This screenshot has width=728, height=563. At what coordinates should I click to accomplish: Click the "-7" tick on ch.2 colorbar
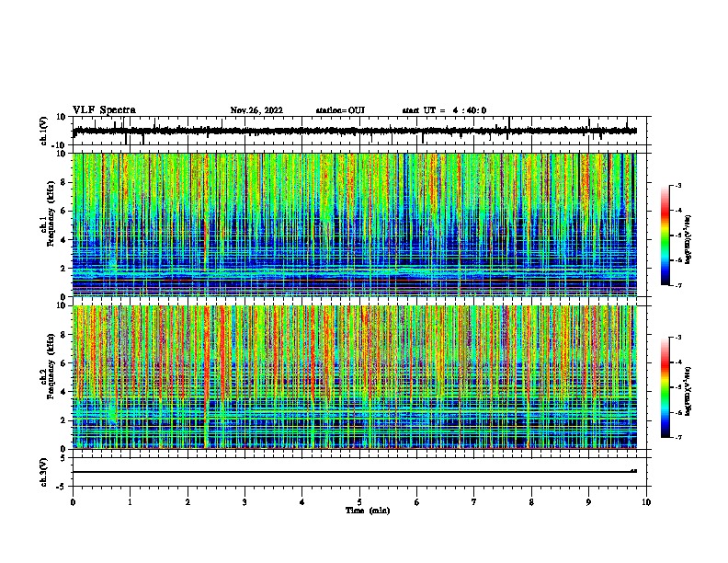coord(677,438)
